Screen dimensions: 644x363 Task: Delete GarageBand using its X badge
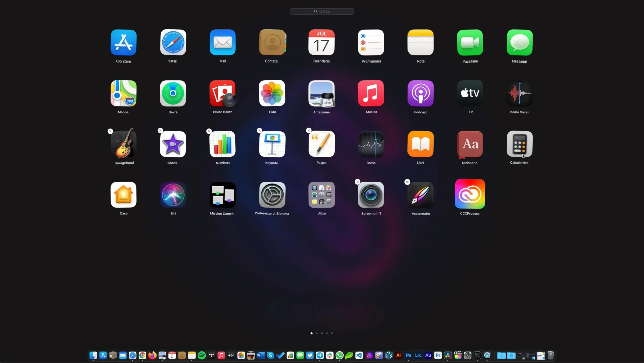[110, 131]
